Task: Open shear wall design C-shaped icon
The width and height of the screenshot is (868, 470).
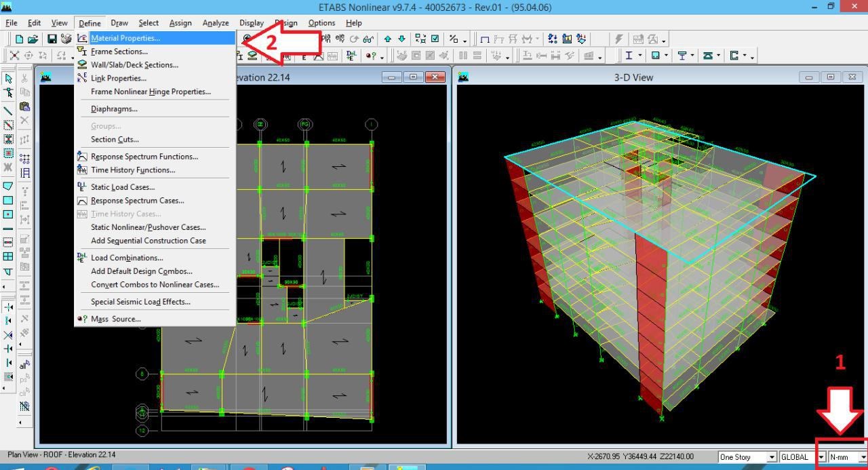Action: 734,56
